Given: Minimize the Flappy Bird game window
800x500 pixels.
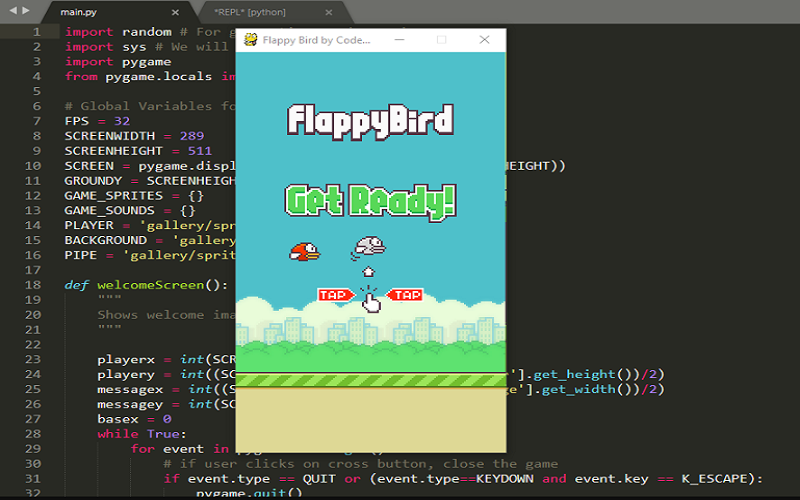Looking at the screenshot, I should [399, 40].
